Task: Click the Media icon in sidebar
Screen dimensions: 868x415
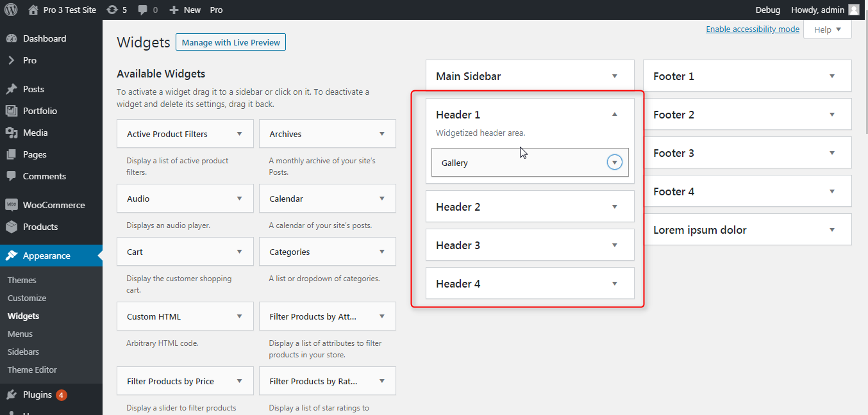Action: (x=12, y=133)
